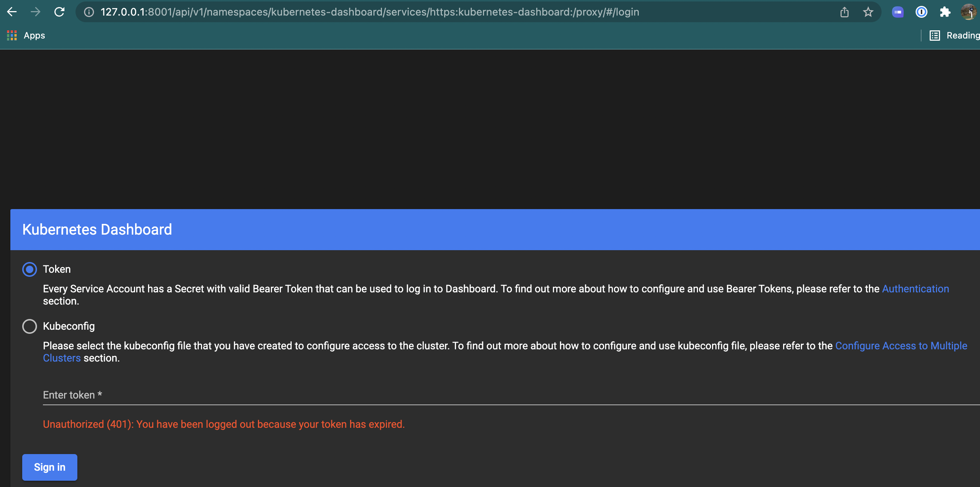Click the Unauthorized (401) error message
Screen dimensions: 980x487
click(224, 424)
